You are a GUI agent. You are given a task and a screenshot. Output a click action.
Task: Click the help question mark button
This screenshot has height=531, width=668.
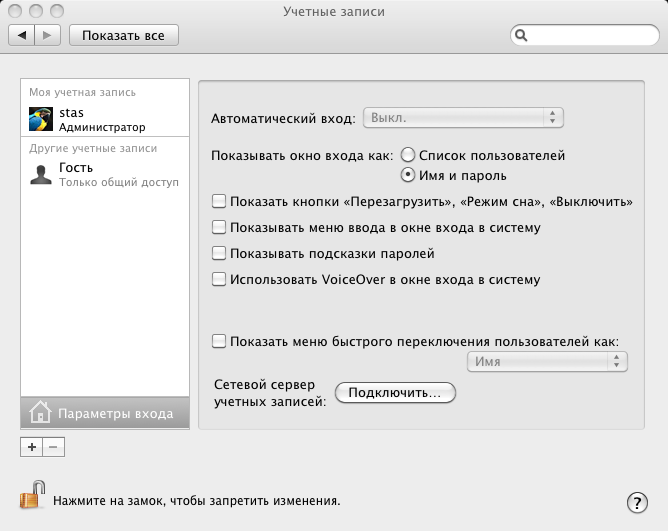636,502
